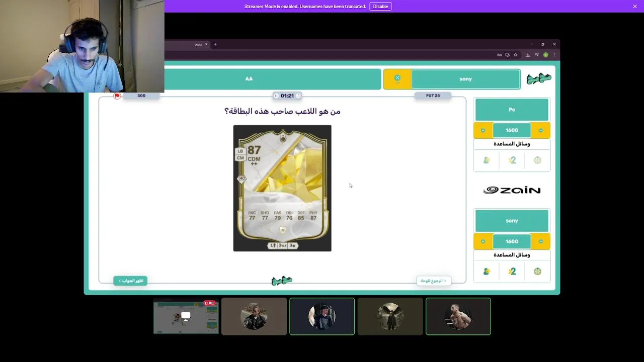Click the switch-turn icon beside the sony team bar
The height and width of the screenshot is (362, 644).
tap(397, 78)
